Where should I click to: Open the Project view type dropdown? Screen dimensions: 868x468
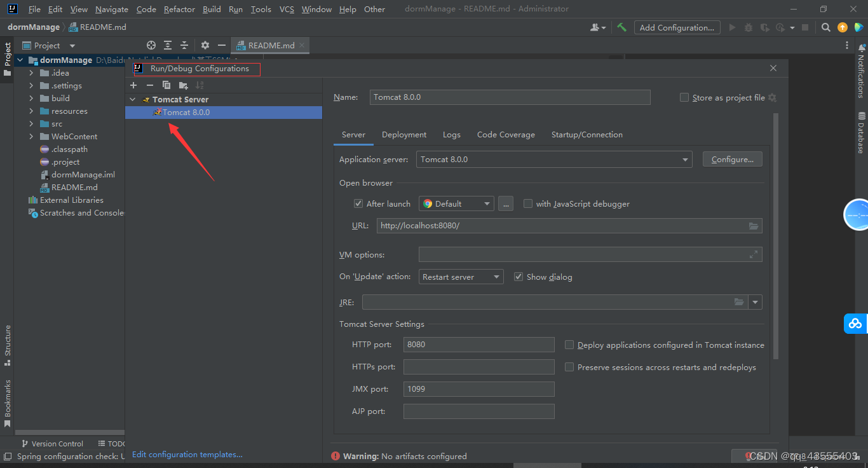(x=72, y=46)
